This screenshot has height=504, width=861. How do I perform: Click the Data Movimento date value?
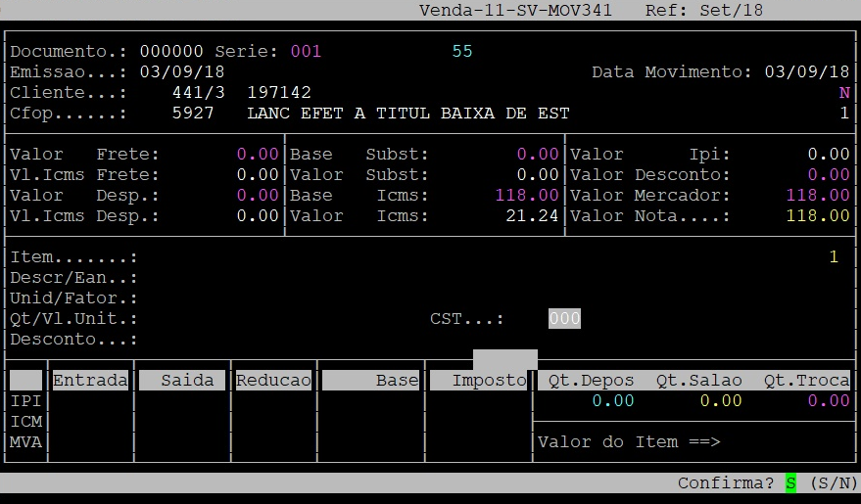[x=807, y=72]
